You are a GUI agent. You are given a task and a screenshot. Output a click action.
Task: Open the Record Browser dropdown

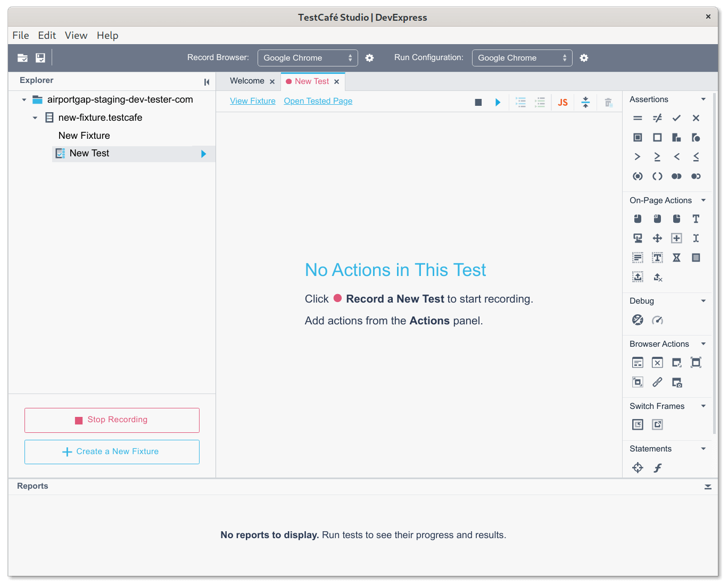pos(308,58)
